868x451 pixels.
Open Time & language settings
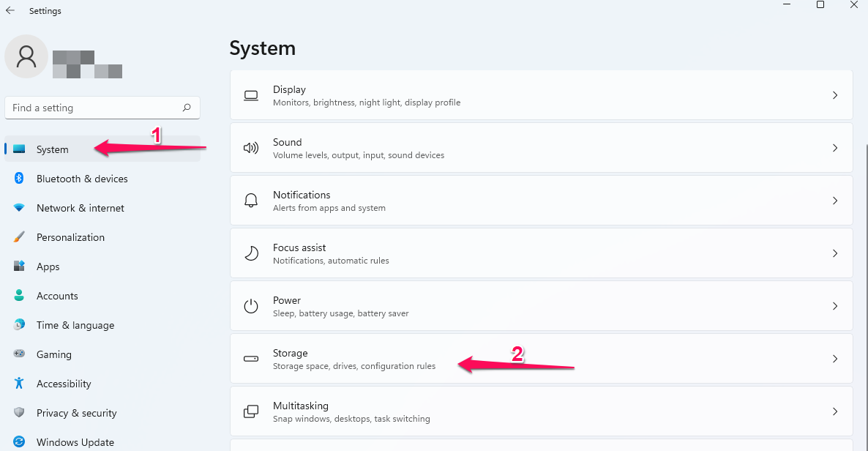pyautogui.click(x=102, y=325)
